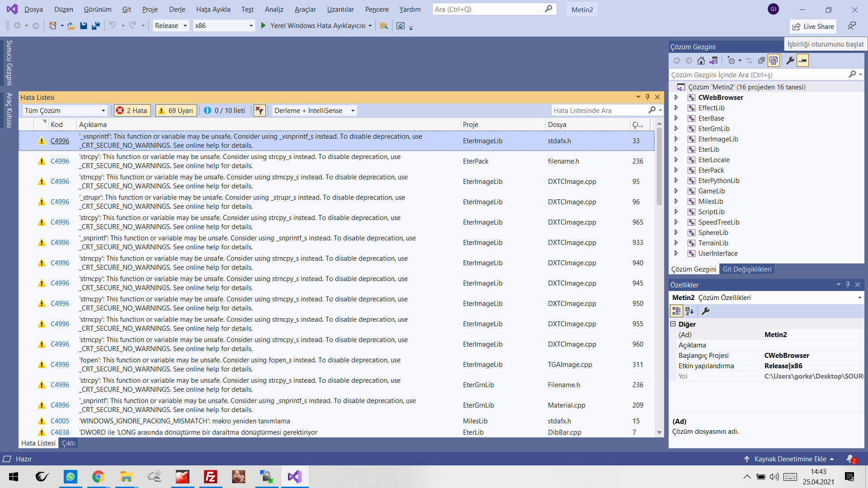Click the Save floppy disk icon
The height and width of the screenshot is (488, 868).
coord(83,26)
